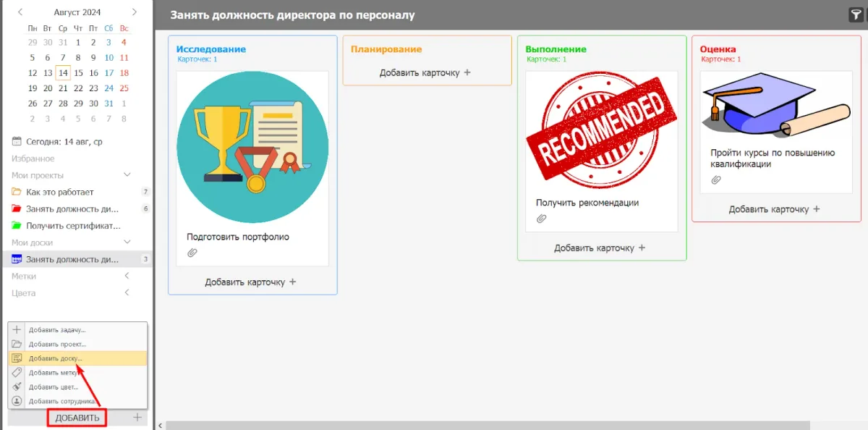This screenshot has height=430, width=868.
Task: Advance calendar to the next month
Action: coord(135,12)
